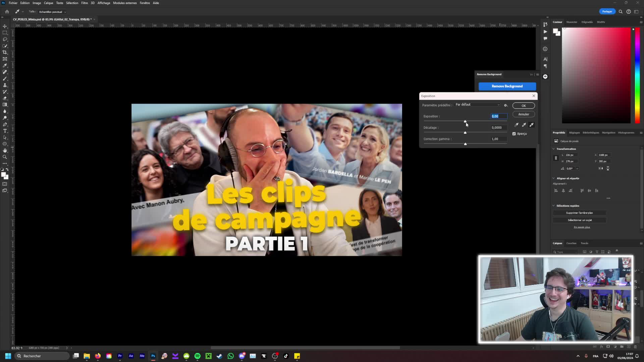The height and width of the screenshot is (362, 644).
Task: Toggle Quick Mask mode
Action: pyautogui.click(x=5, y=184)
